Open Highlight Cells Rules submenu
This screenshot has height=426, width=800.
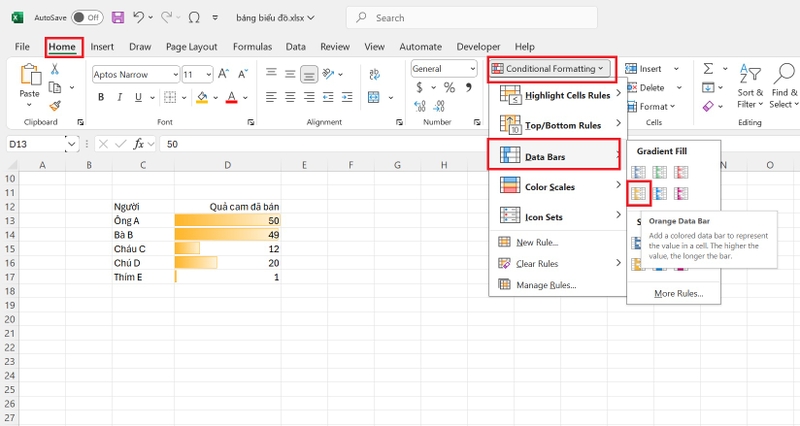point(557,95)
